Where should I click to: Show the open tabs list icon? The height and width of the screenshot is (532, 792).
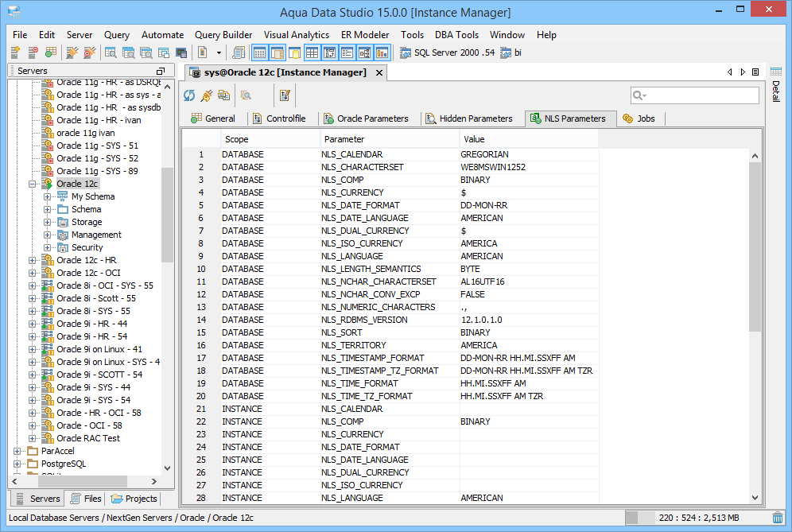[x=755, y=72]
